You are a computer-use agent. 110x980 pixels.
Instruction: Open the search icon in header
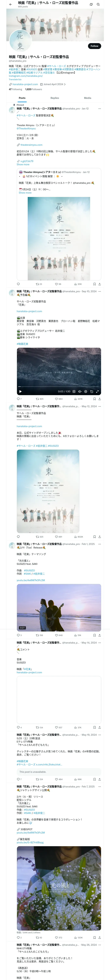click(98, 5)
